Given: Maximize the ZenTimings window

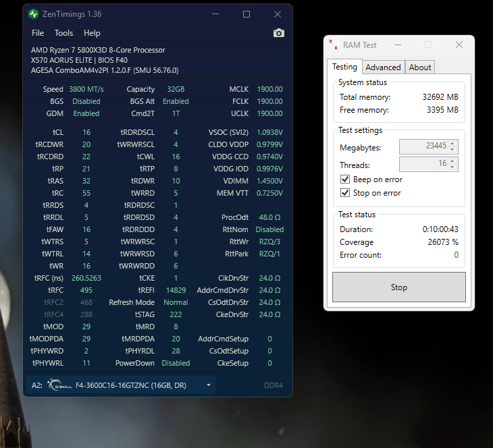Looking at the screenshot, I should 246,14.
